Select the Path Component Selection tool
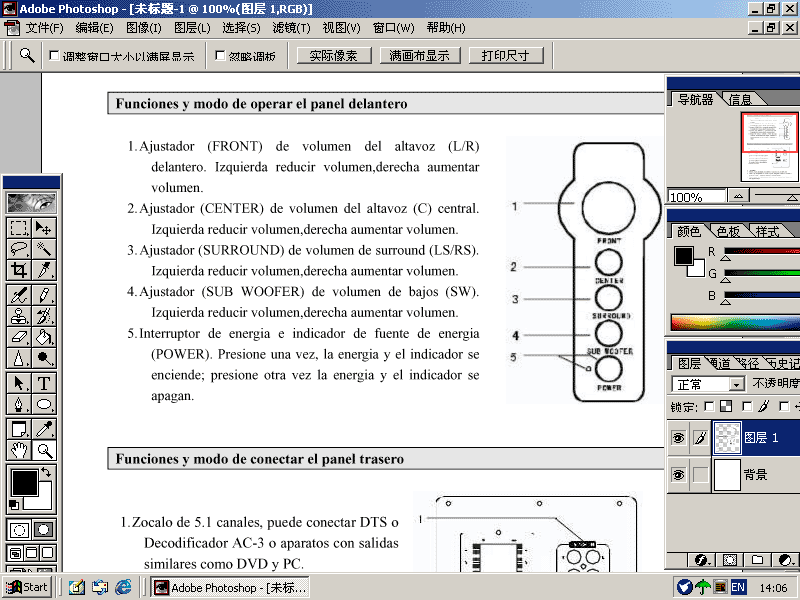 pyautogui.click(x=19, y=383)
